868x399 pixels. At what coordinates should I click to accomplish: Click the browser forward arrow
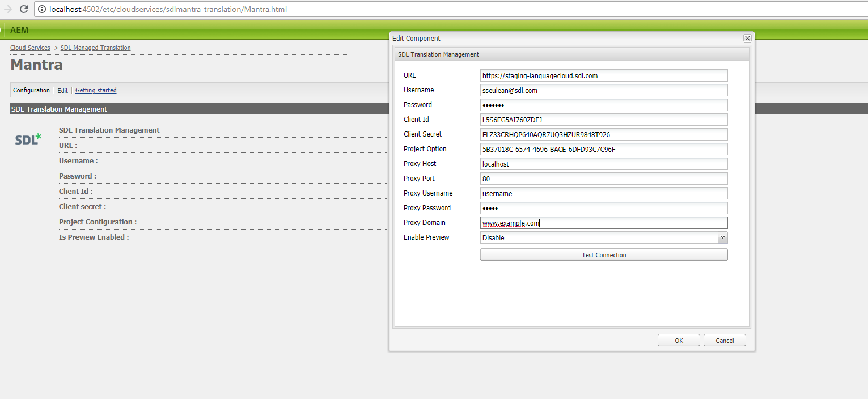coord(8,10)
